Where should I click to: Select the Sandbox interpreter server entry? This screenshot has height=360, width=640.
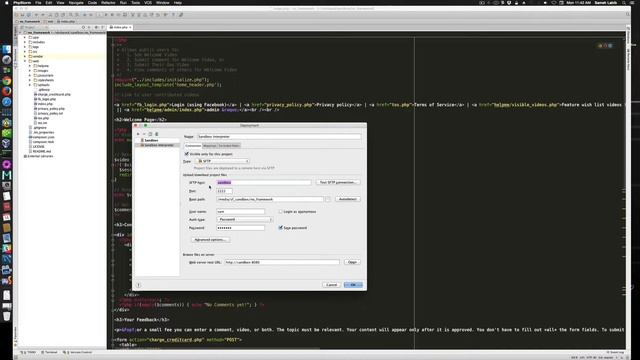(158, 145)
